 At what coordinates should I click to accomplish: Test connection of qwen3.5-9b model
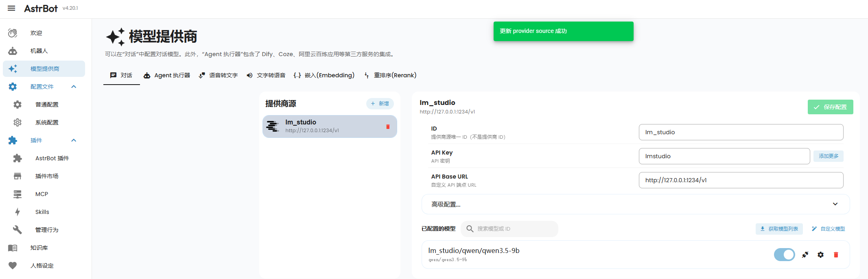click(x=805, y=255)
